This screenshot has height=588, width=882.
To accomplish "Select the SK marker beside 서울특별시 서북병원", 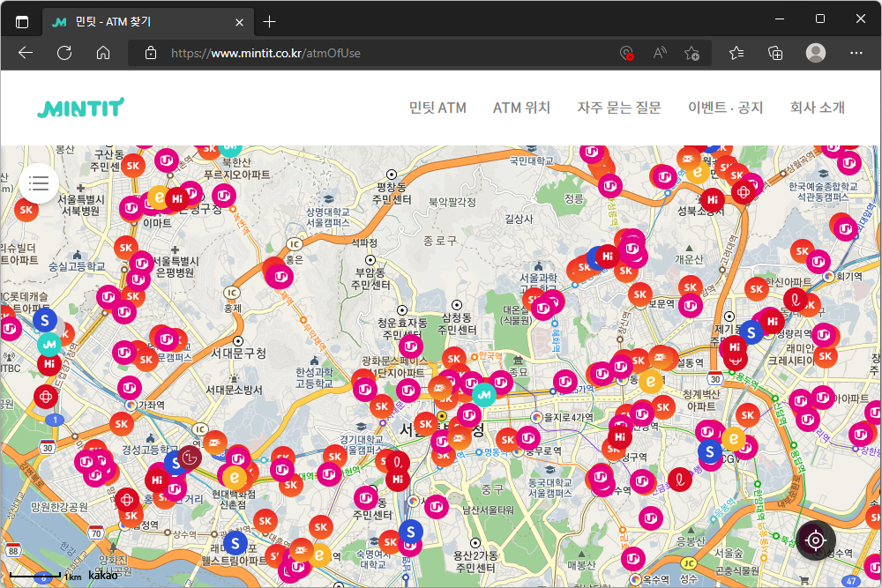I will (x=26, y=210).
